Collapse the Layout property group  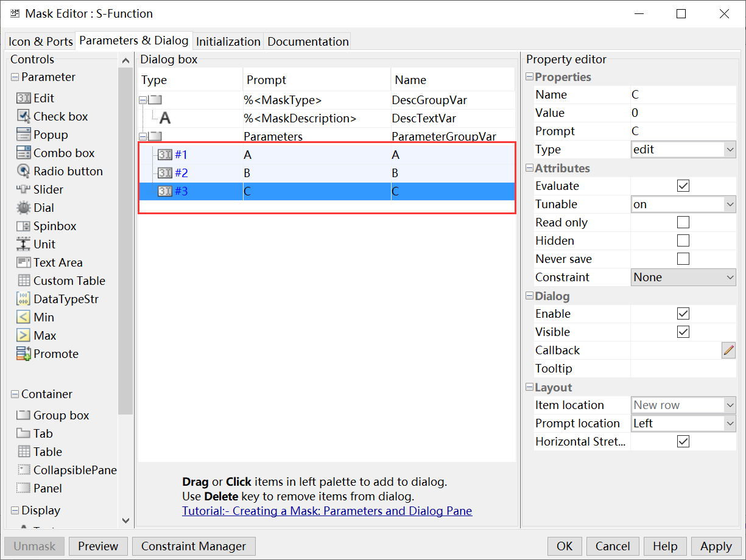529,388
